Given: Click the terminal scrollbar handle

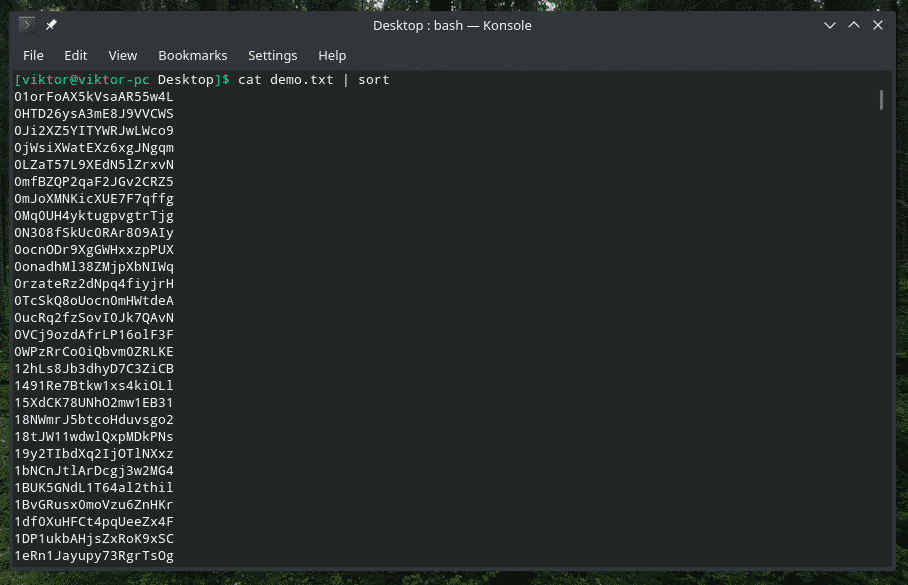Looking at the screenshot, I should click(881, 99).
